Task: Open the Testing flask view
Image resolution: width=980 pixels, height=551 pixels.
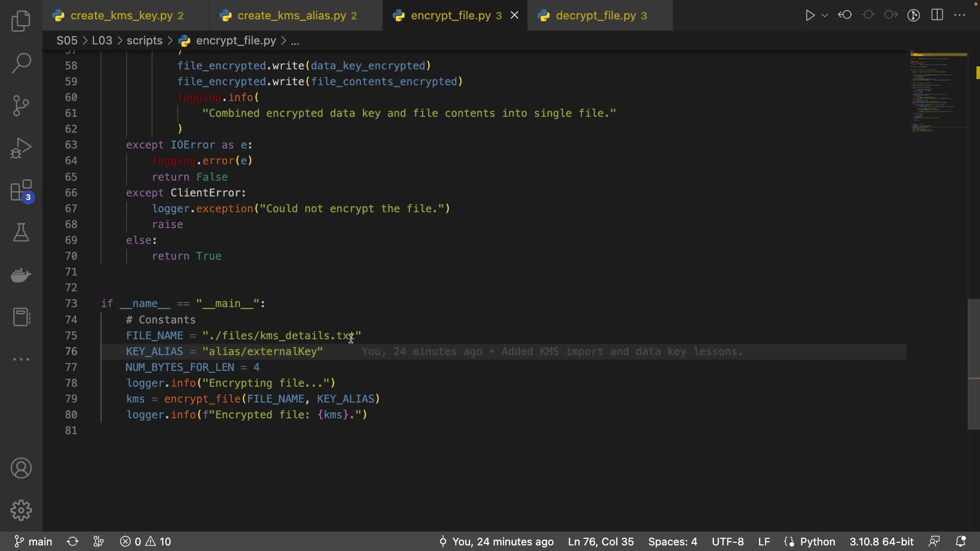Action: tap(21, 233)
